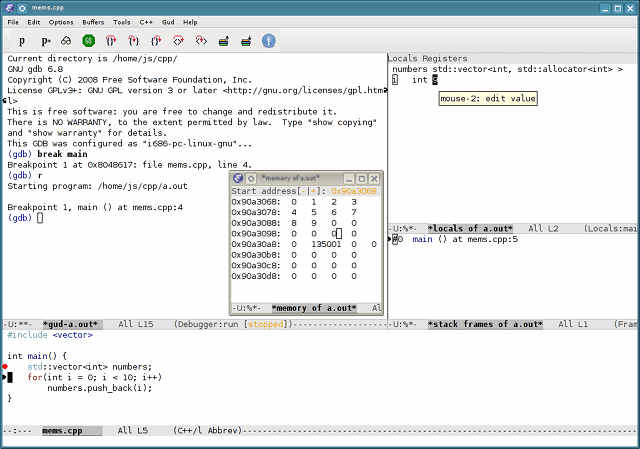This screenshot has height=449, width=640.
Task: Minimize the main mems.cpp Emacs window
Action: pyautogui.click(x=605, y=8)
